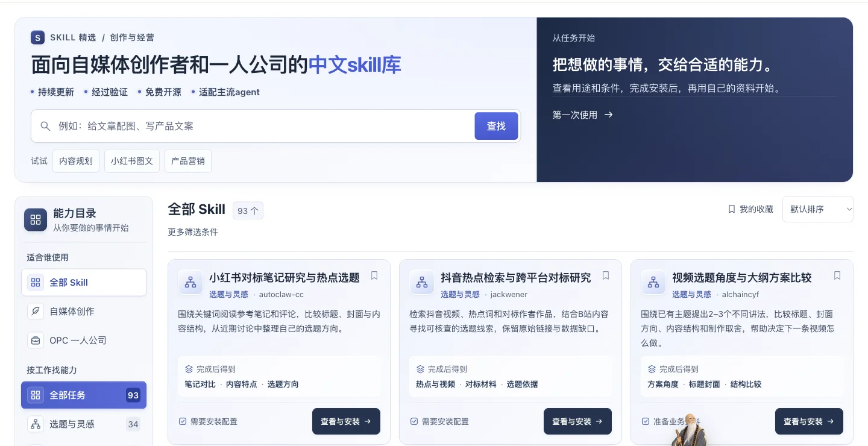This screenshot has height=446, width=868.
Task: Click author name alchaincyf
Action: [740, 294]
